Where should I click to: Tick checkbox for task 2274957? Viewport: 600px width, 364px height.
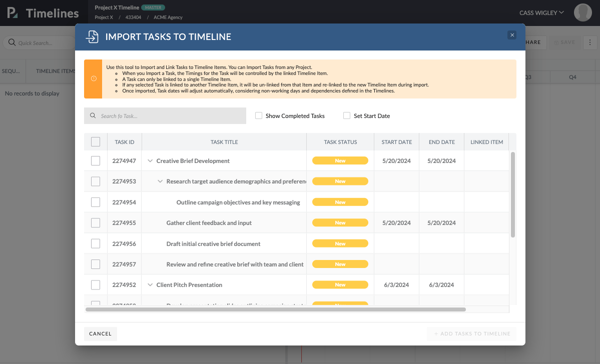pos(96,264)
